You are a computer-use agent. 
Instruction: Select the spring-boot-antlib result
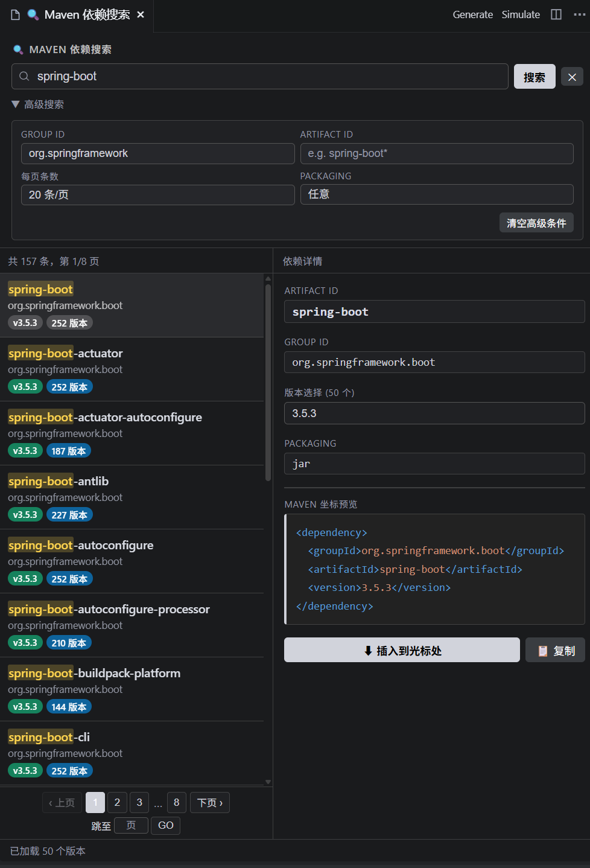tap(132, 497)
